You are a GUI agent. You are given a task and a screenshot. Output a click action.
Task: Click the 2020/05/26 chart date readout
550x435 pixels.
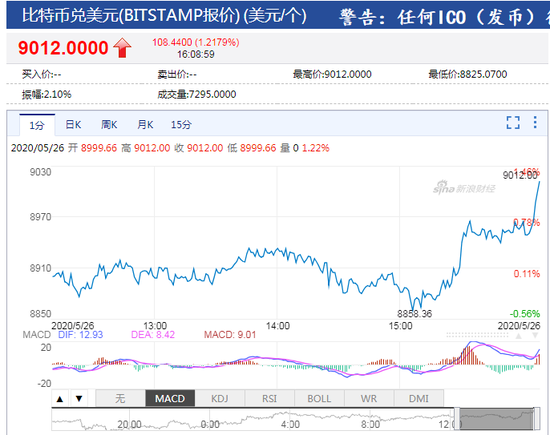pos(38,148)
